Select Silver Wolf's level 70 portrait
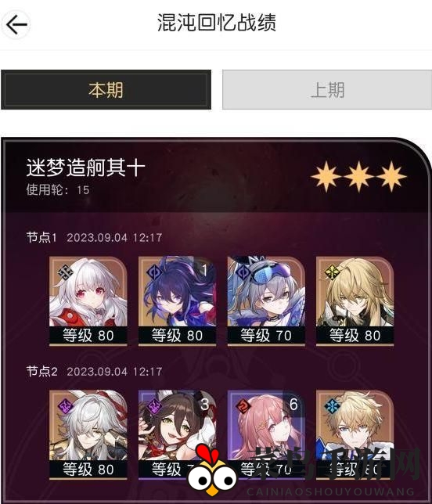Screen dimensions: 432x504 [x=266, y=301]
